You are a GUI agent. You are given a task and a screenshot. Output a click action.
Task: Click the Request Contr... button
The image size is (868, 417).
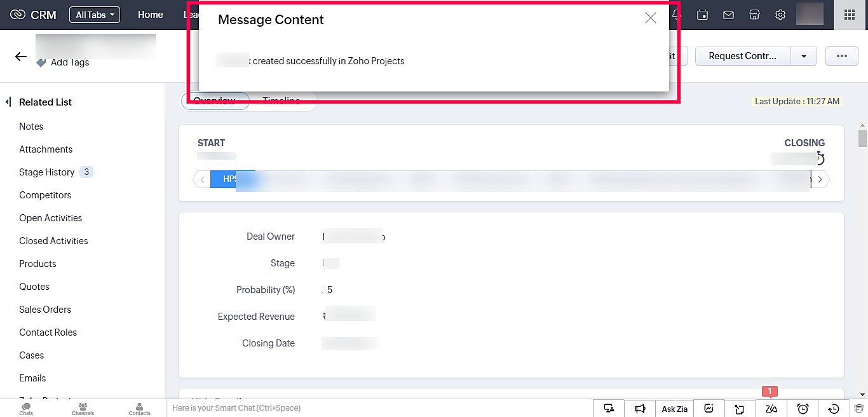pos(743,56)
